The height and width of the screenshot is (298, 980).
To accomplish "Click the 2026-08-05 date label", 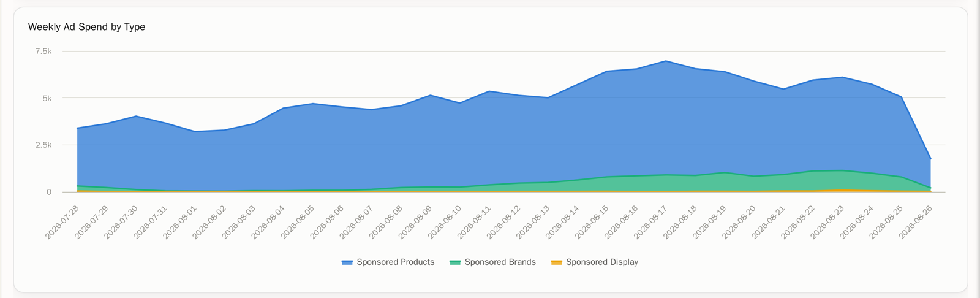I will coord(297,222).
